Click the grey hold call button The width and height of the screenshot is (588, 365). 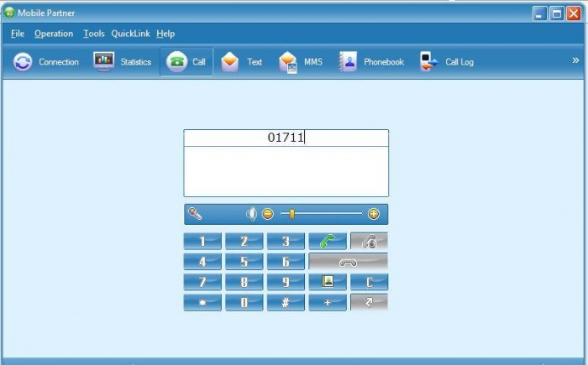coord(369,241)
